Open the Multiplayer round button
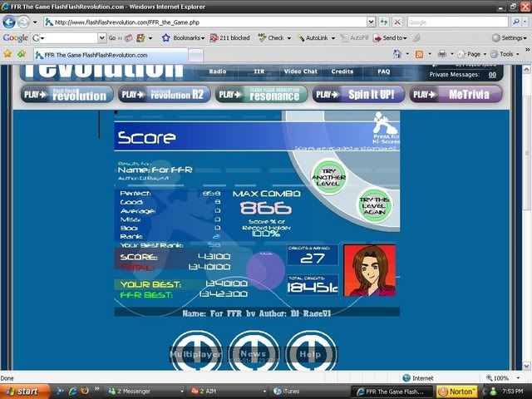Image resolution: width=532 pixels, height=399 pixels. [x=195, y=353]
